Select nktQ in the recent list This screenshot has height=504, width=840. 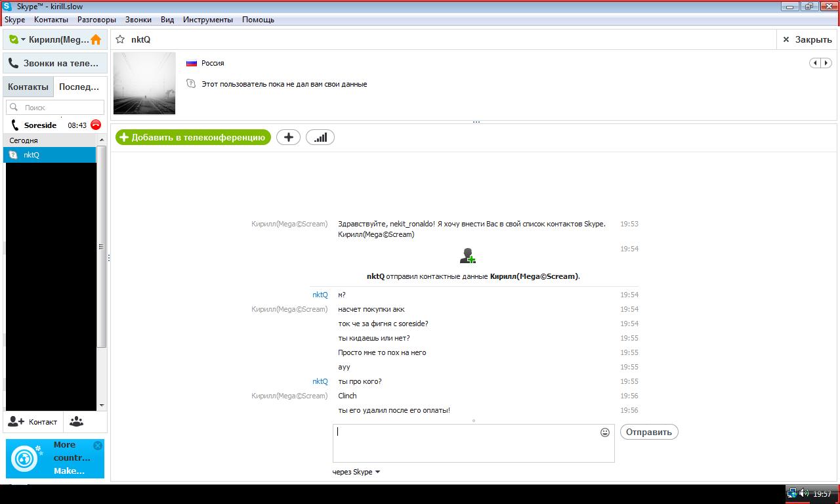(50, 155)
